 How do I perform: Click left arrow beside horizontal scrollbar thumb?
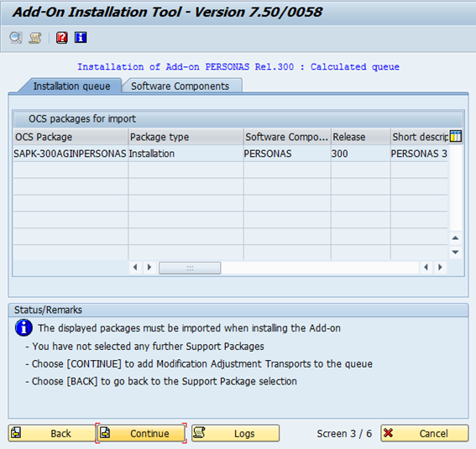[135, 267]
